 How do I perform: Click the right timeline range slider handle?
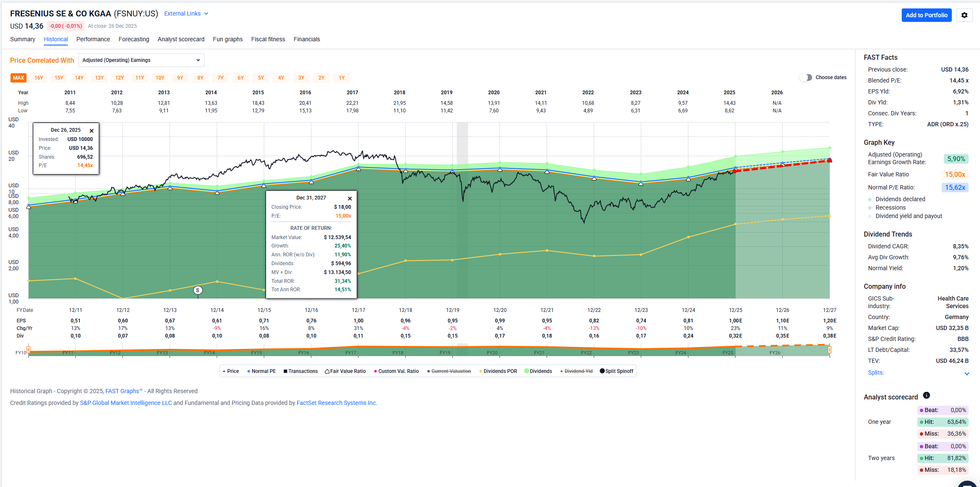[829, 350]
